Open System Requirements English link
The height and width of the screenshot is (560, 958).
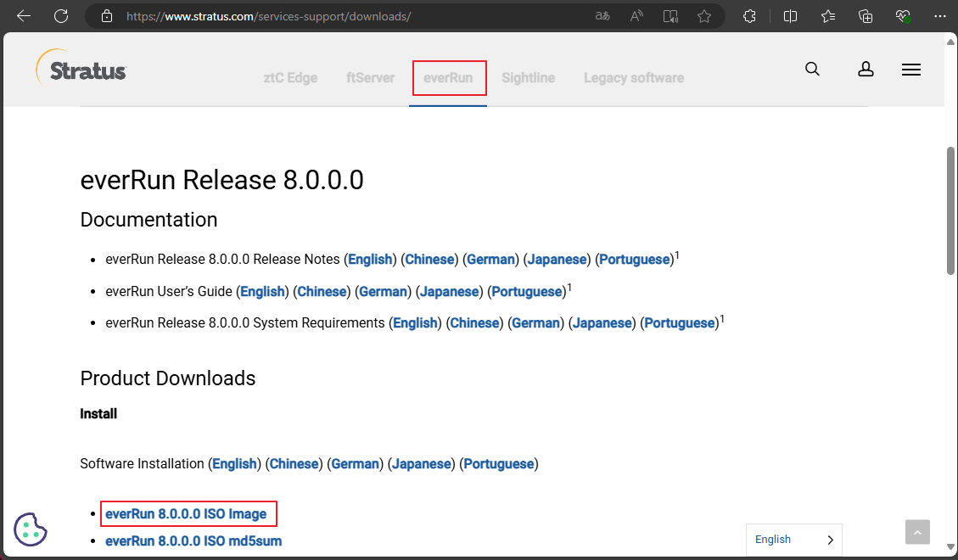(x=416, y=323)
